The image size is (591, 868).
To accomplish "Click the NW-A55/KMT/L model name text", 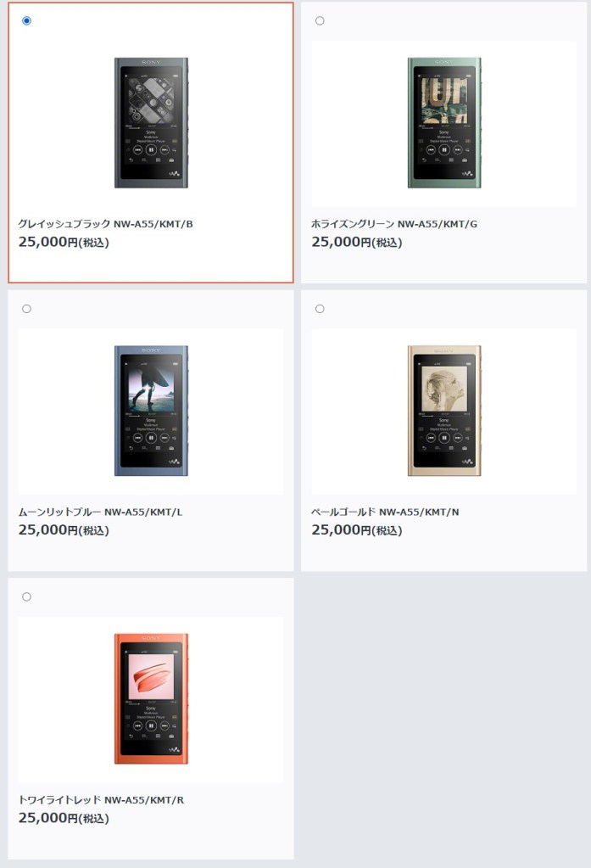I will point(143,512).
